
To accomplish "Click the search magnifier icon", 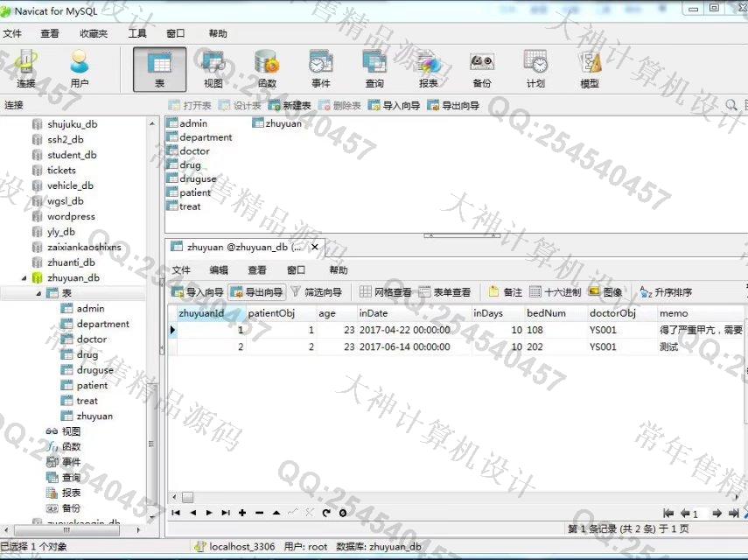I will click(x=731, y=105).
